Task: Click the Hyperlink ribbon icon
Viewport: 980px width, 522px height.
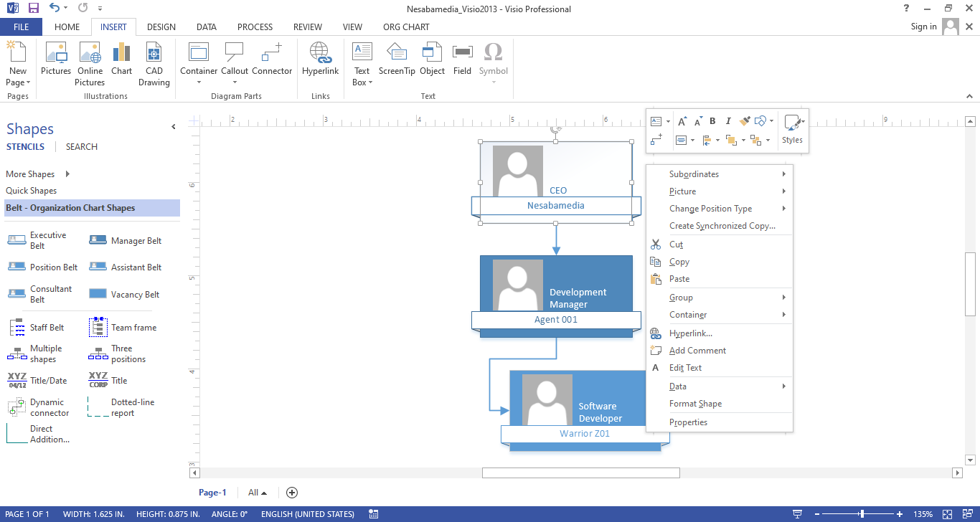Action: tap(320, 58)
